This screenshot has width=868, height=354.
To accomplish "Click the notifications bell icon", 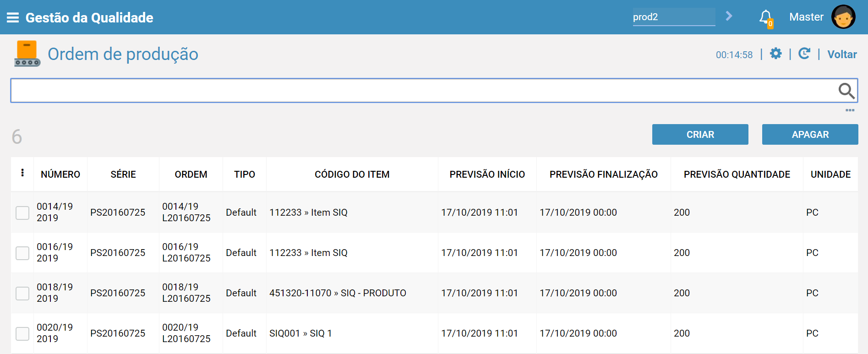I will coord(766,18).
